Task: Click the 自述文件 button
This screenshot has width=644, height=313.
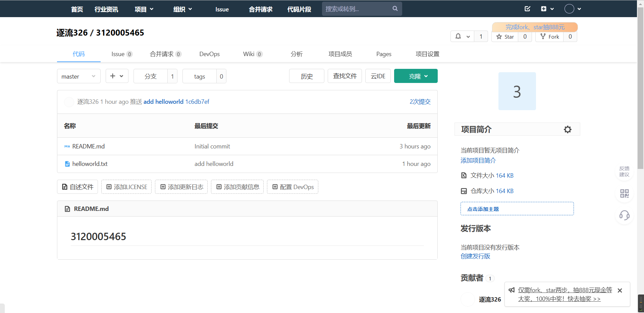Action: (x=77, y=187)
